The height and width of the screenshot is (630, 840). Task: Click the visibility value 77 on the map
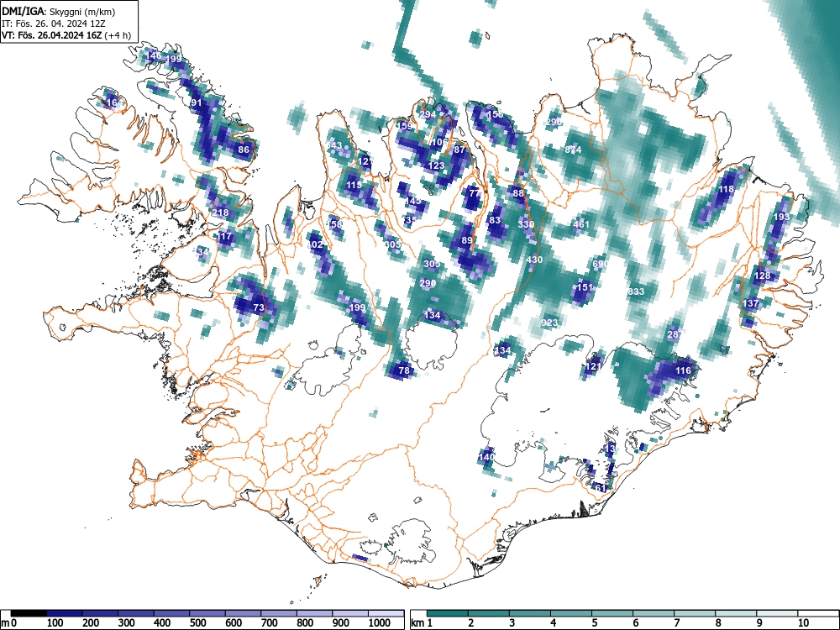(x=474, y=193)
